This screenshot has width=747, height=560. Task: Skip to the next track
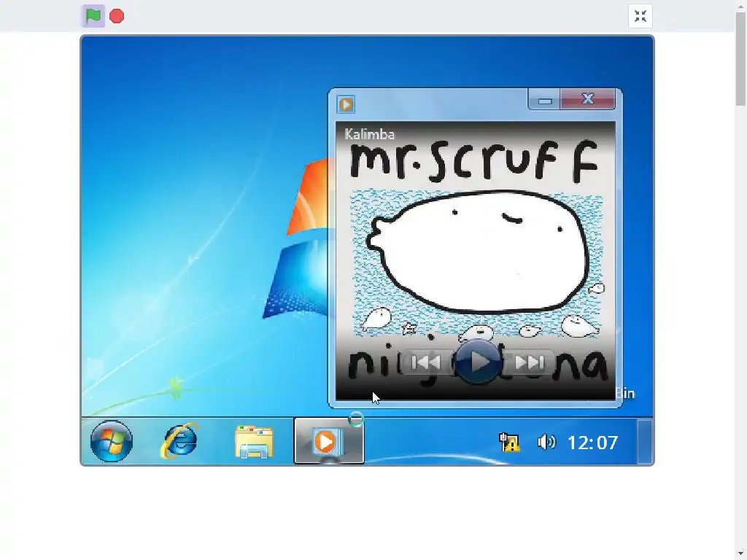pyautogui.click(x=530, y=363)
